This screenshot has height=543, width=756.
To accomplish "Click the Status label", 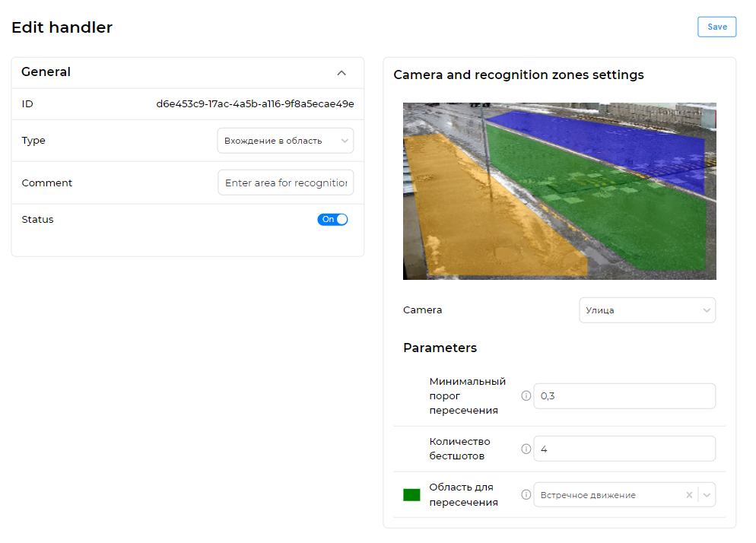I will coord(37,220).
